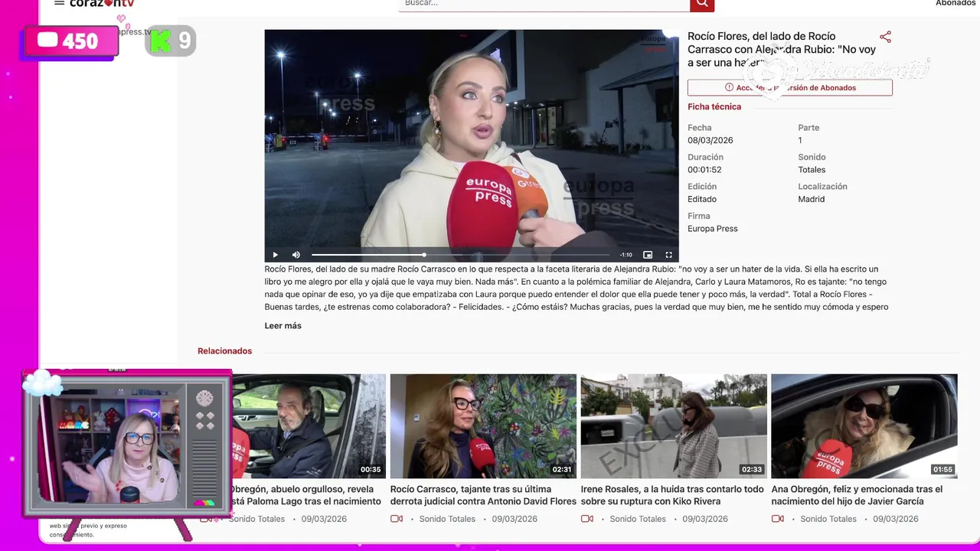
Task: Click video camera icon under Rocío Carrasco card
Action: tap(397, 519)
